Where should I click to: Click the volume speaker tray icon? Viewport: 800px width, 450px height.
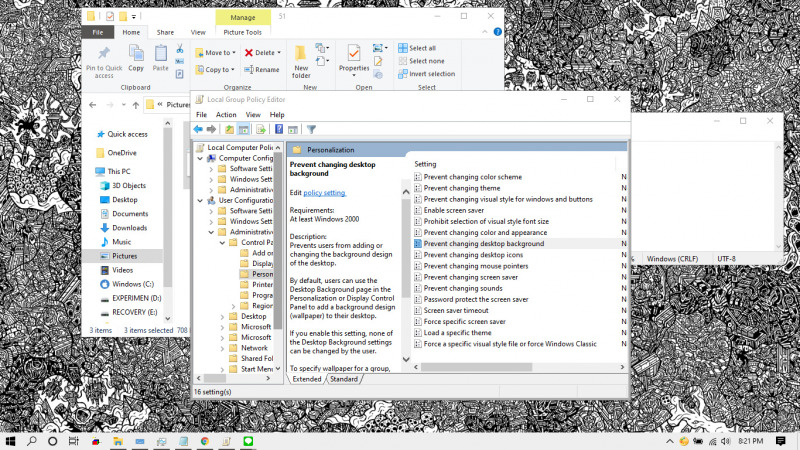(726, 441)
